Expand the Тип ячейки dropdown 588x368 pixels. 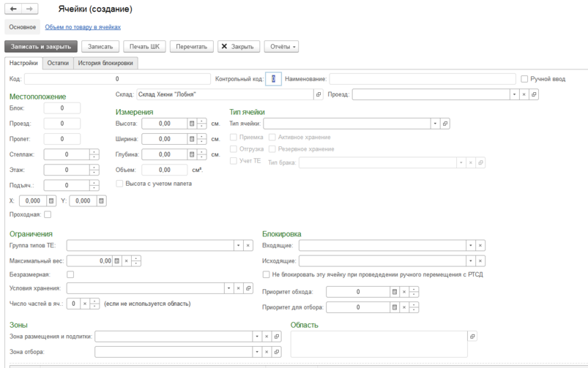tap(435, 124)
